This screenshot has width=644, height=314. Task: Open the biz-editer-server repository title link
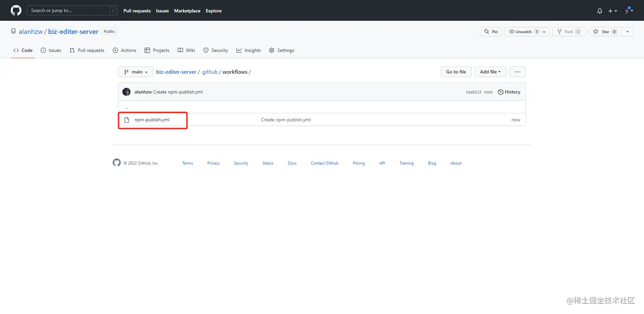point(73,31)
